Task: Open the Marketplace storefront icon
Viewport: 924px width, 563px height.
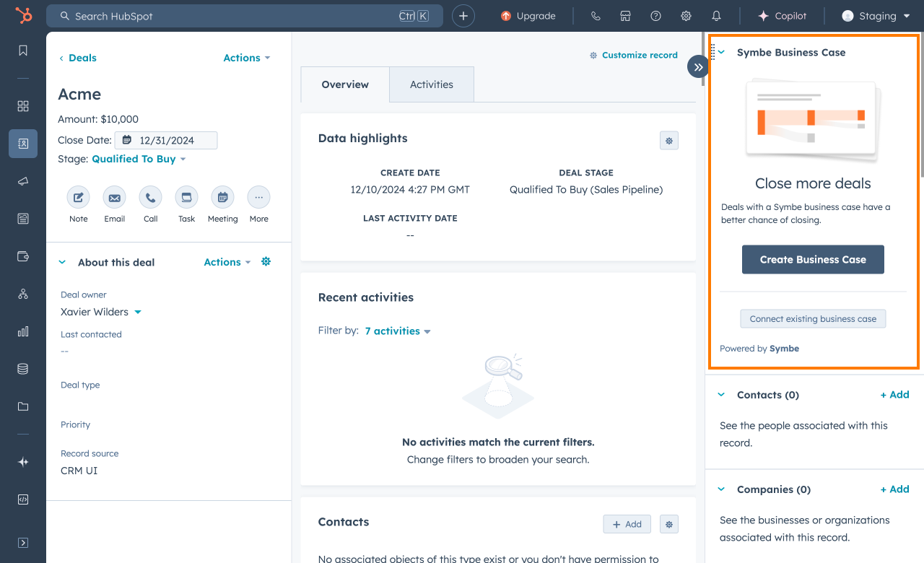Action: click(x=626, y=16)
